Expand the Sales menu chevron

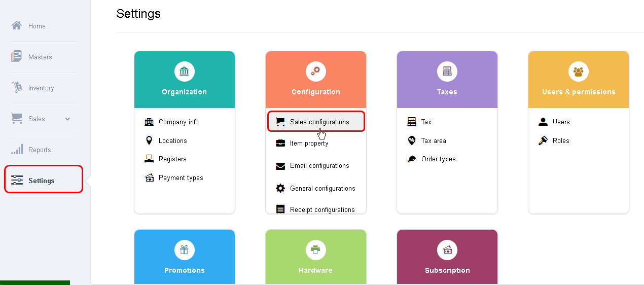pyautogui.click(x=67, y=119)
